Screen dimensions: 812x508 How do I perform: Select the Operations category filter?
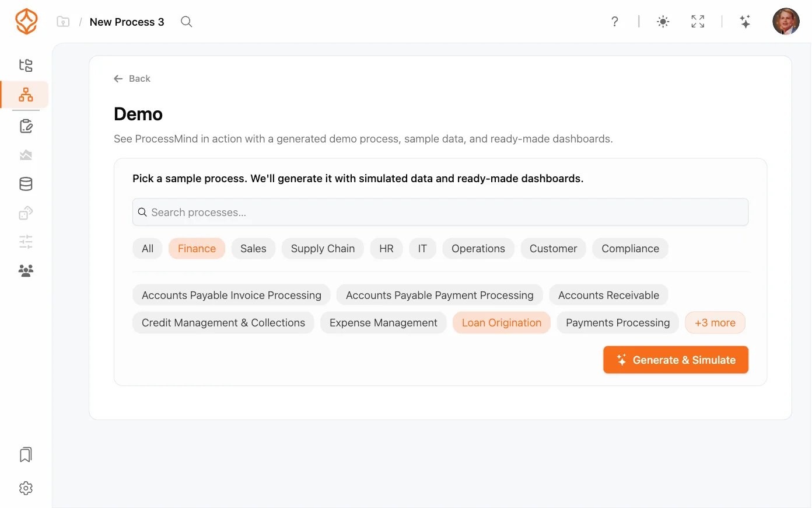(478, 249)
